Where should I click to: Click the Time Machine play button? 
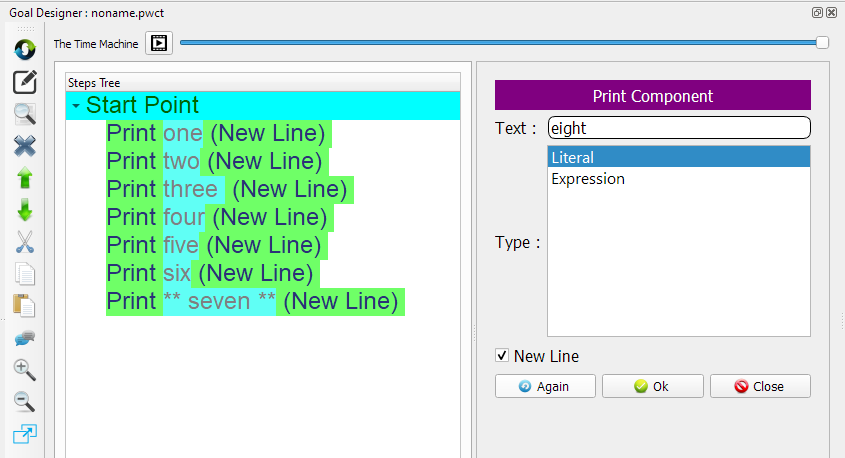160,43
